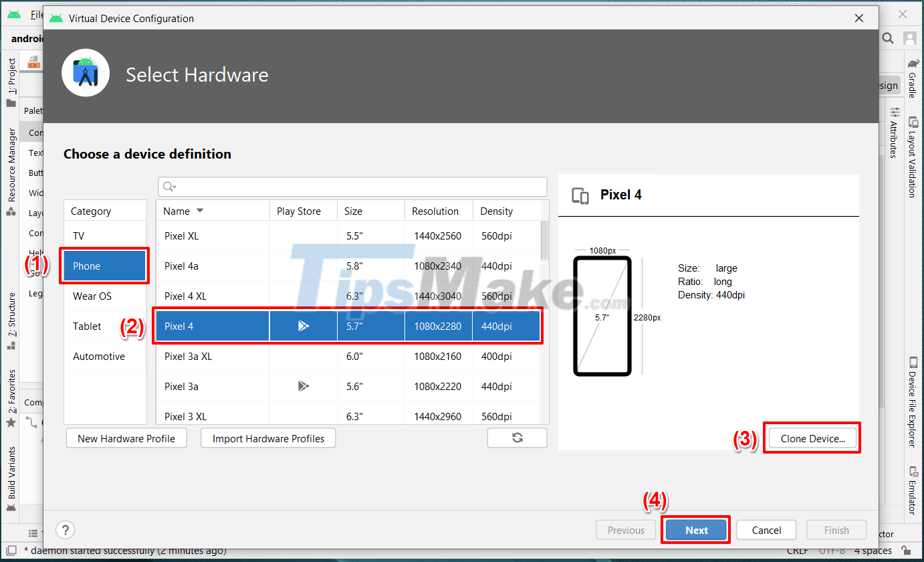Open the File menu
This screenshot has width=924, height=562.
[x=37, y=14]
